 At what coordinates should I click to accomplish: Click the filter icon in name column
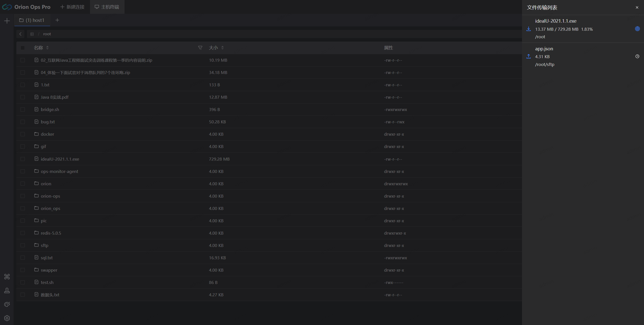tap(200, 48)
